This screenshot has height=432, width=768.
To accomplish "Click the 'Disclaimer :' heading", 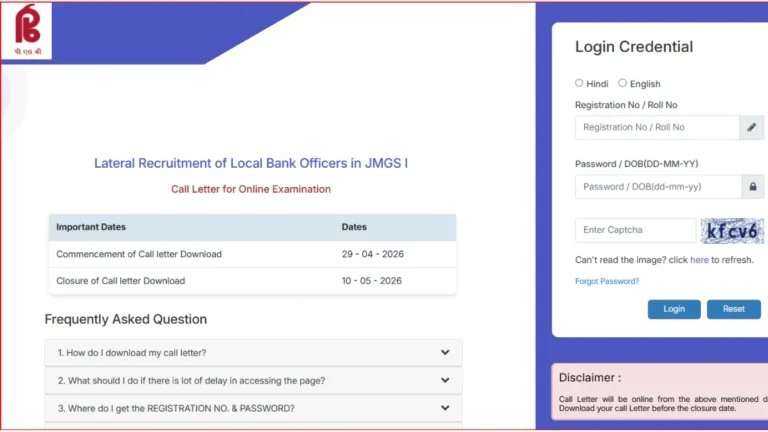I will coord(590,378).
